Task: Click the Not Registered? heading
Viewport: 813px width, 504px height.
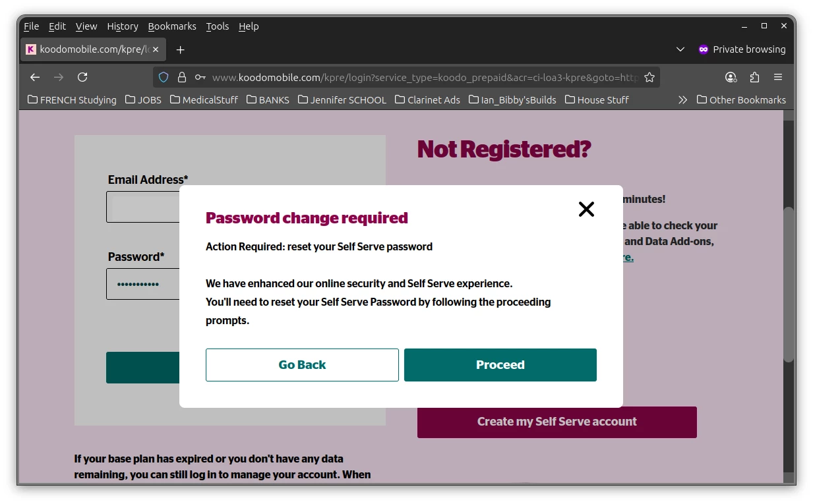Action: click(504, 150)
